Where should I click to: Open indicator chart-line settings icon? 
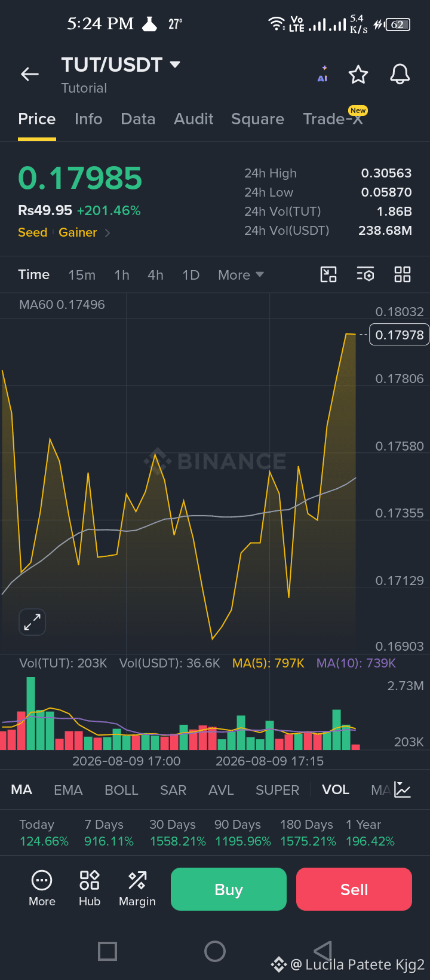pyautogui.click(x=403, y=790)
